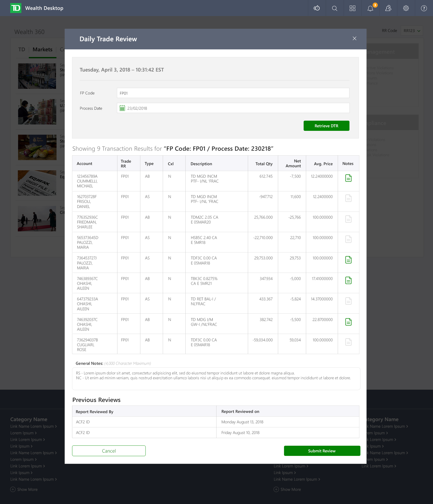Click the Retrieve DTR button
The image size is (433, 504).
pyautogui.click(x=326, y=126)
